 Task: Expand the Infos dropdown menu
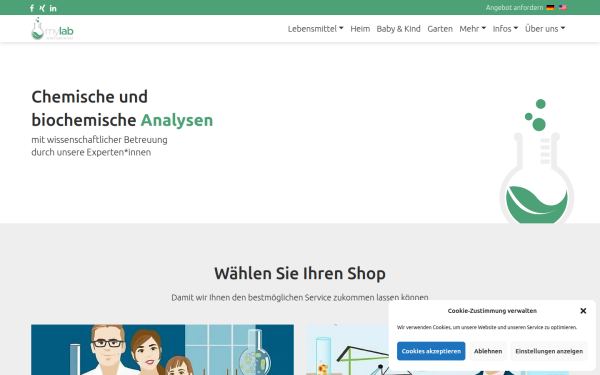point(505,29)
